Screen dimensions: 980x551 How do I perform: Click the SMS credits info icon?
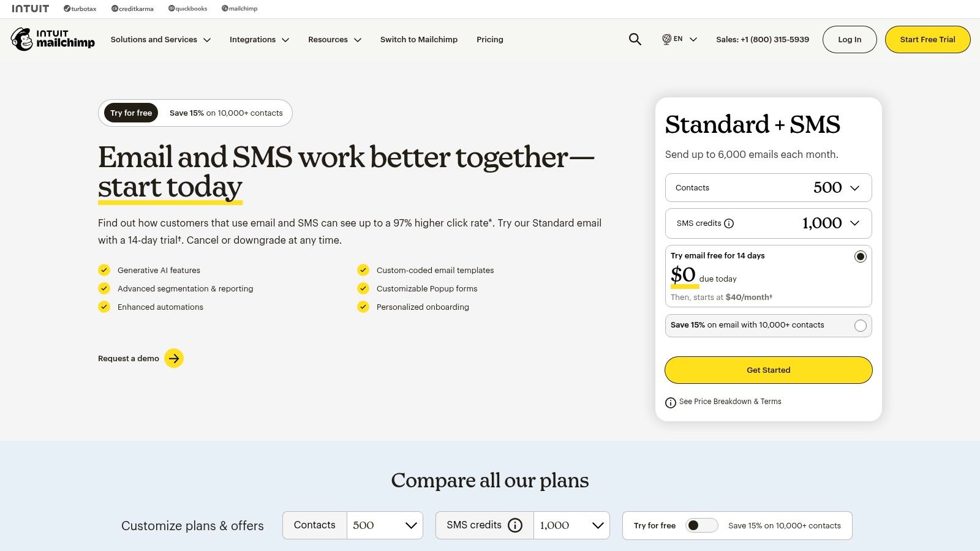click(x=729, y=223)
